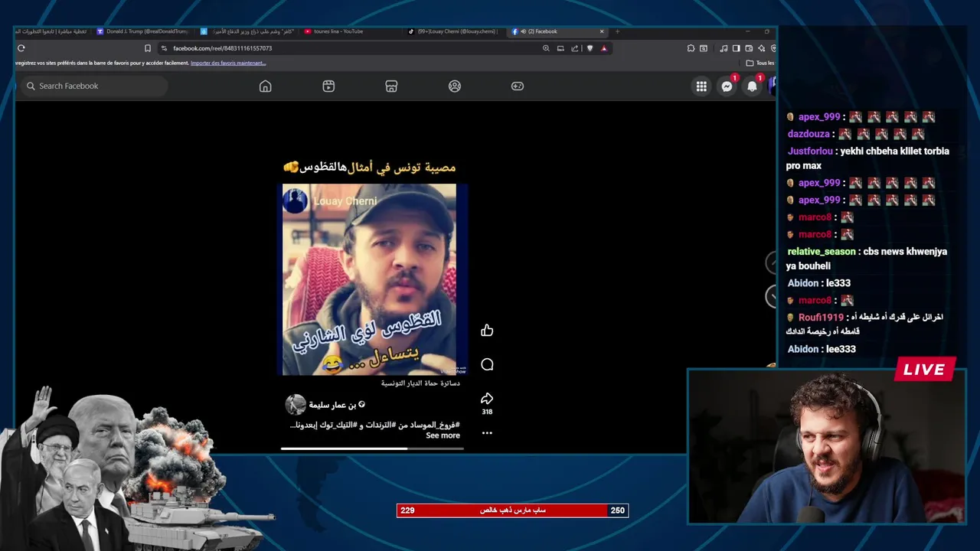Like the reel with thumbs-up icon

[x=487, y=331]
